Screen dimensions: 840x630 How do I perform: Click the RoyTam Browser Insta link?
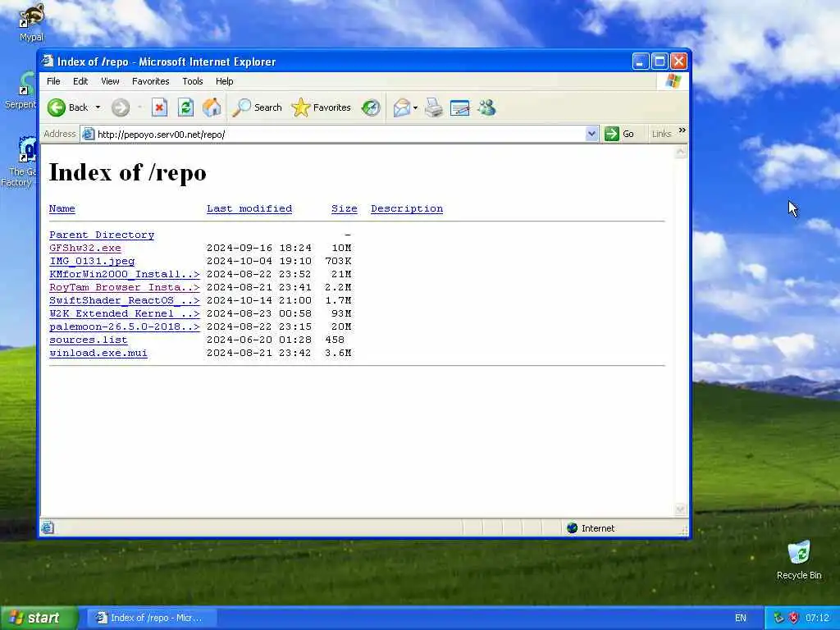pyautogui.click(x=125, y=287)
